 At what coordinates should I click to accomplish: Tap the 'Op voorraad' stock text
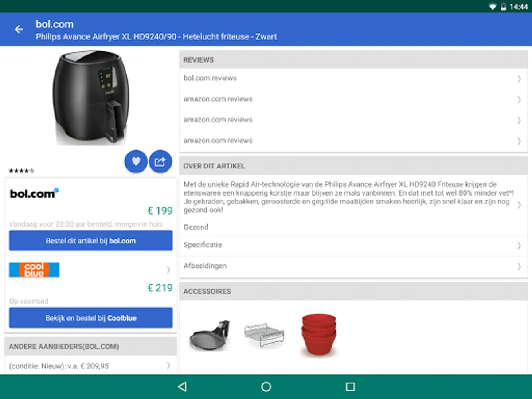(x=29, y=301)
